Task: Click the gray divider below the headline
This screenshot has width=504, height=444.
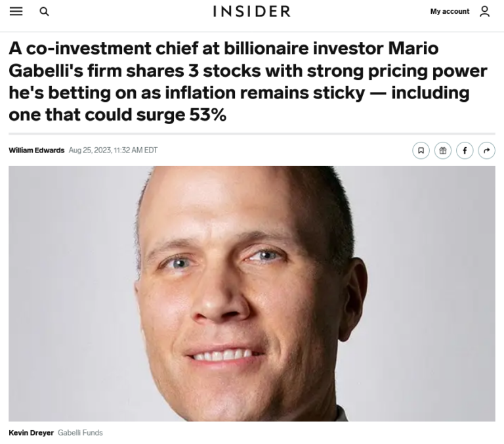Action: (252, 134)
